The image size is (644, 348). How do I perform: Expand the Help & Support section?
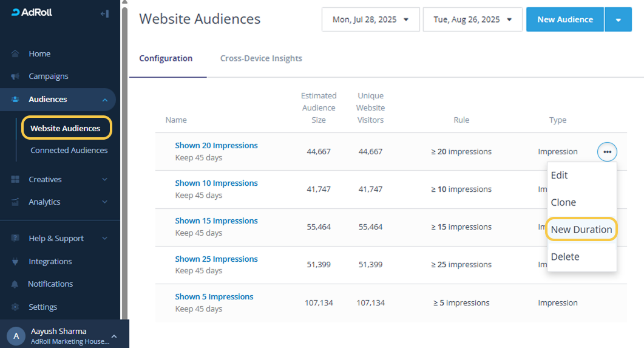pyautogui.click(x=104, y=239)
